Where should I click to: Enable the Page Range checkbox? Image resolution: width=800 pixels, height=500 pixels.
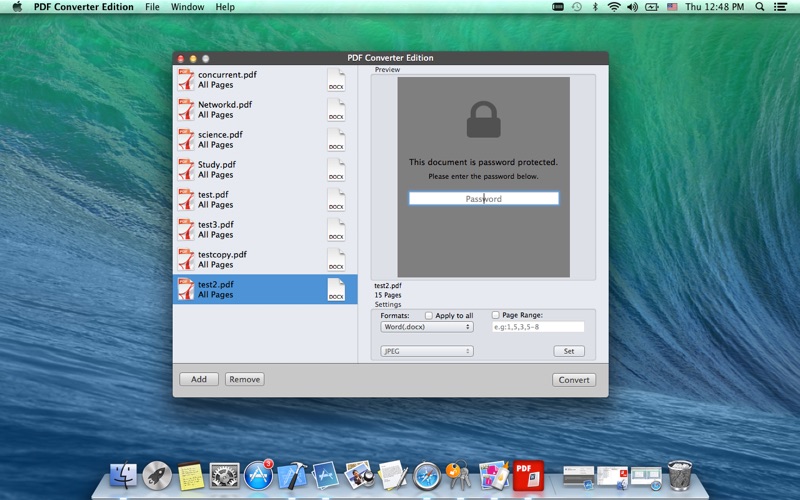495,315
